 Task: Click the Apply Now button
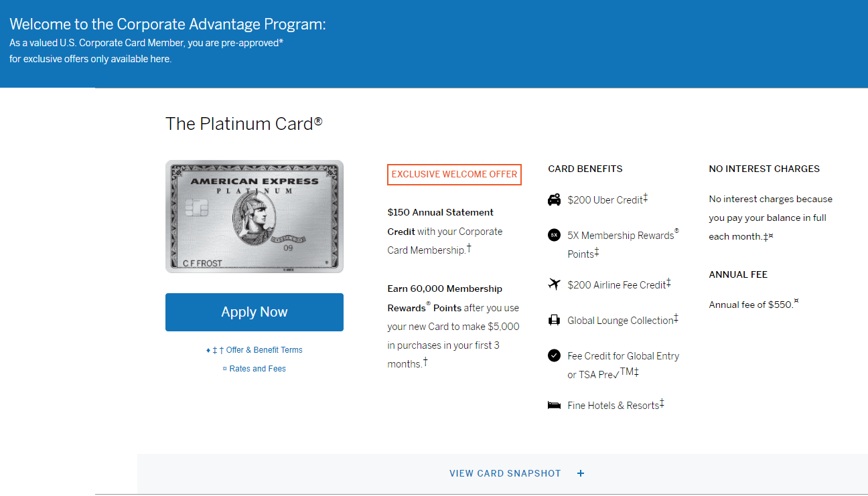point(255,312)
